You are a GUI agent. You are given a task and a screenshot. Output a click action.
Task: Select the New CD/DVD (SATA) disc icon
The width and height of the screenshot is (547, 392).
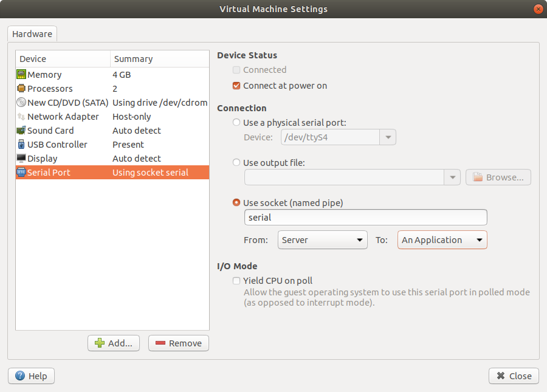(21, 102)
